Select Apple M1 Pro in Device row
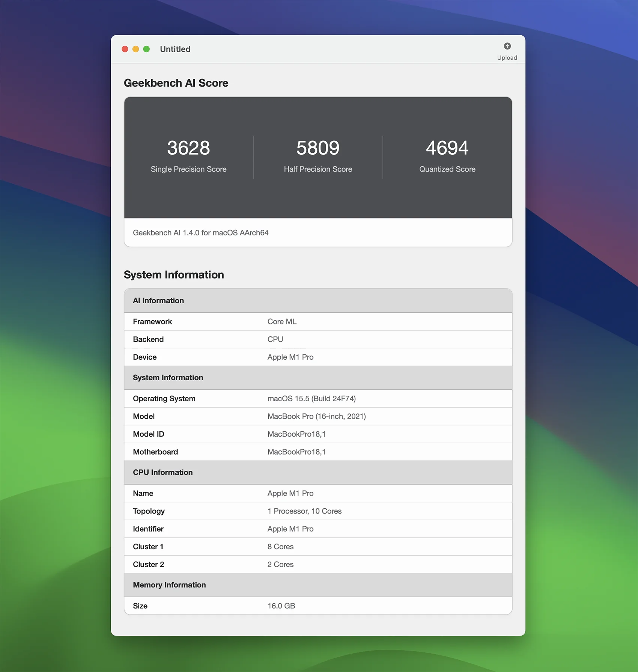 coord(290,357)
